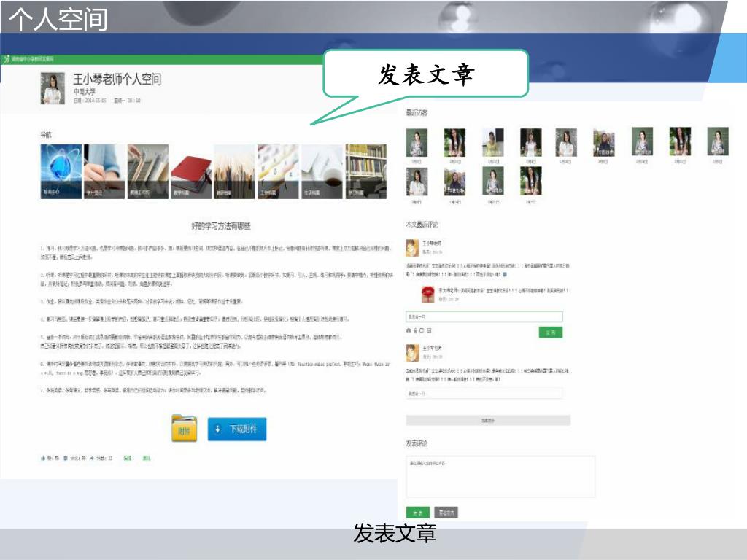Click the second green link below article

tap(146, 458)
